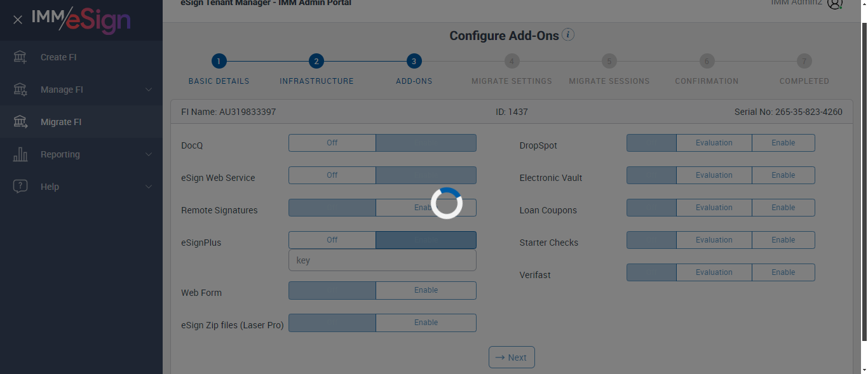Click the Configure Add-Ons info icon
868x374 pixels.
[x=568, y=35]
